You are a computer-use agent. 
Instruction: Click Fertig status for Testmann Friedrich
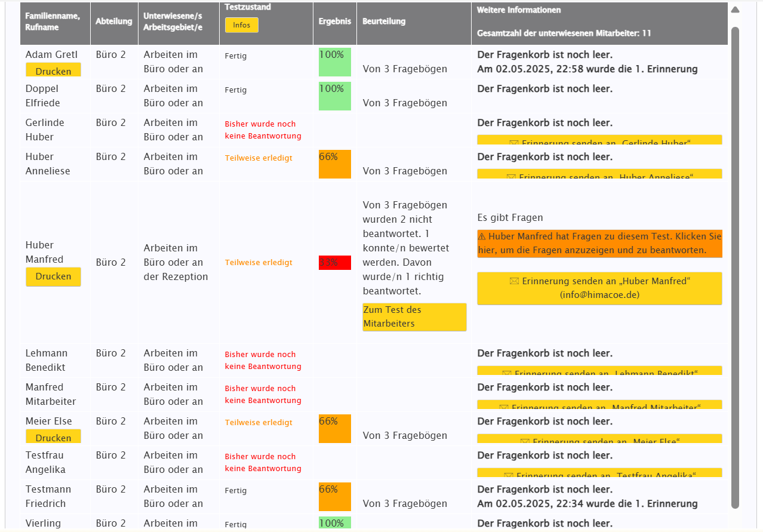click(x=236, y=491)
